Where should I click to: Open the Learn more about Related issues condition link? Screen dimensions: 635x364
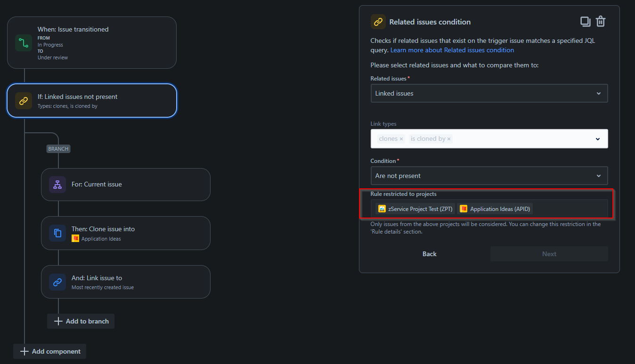[x=451, y=50]
